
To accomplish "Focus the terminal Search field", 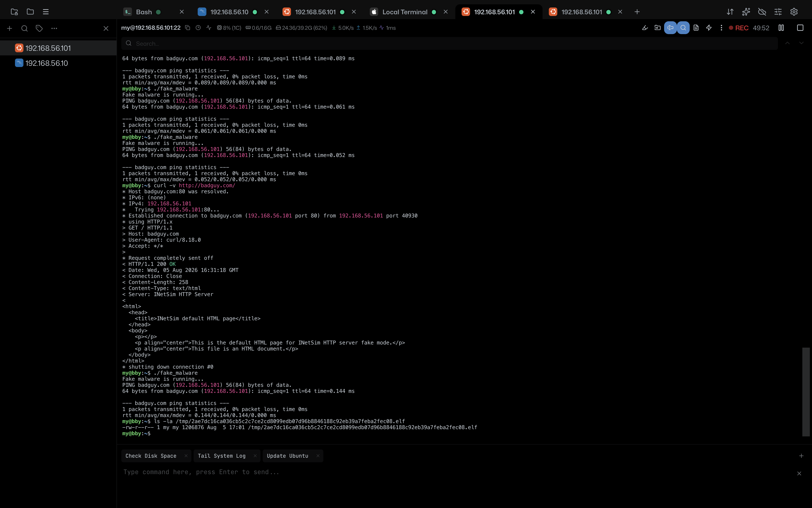I will coord(449,43).
